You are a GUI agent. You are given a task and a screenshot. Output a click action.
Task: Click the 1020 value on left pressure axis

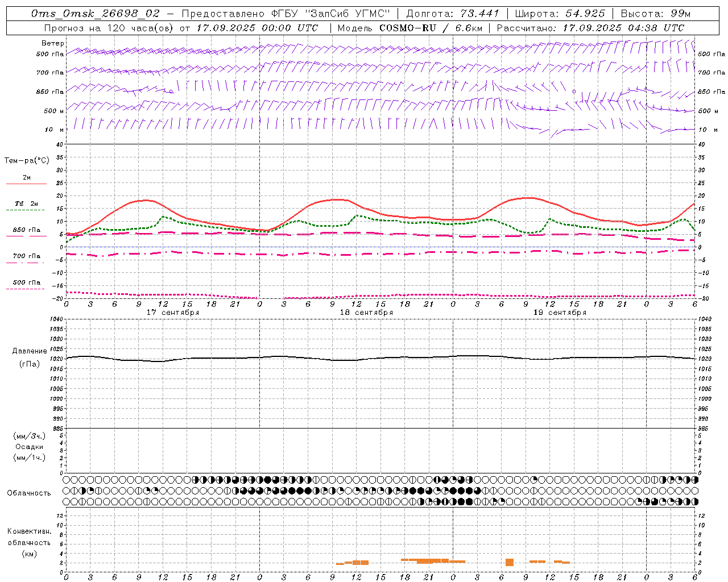point(56,359)
